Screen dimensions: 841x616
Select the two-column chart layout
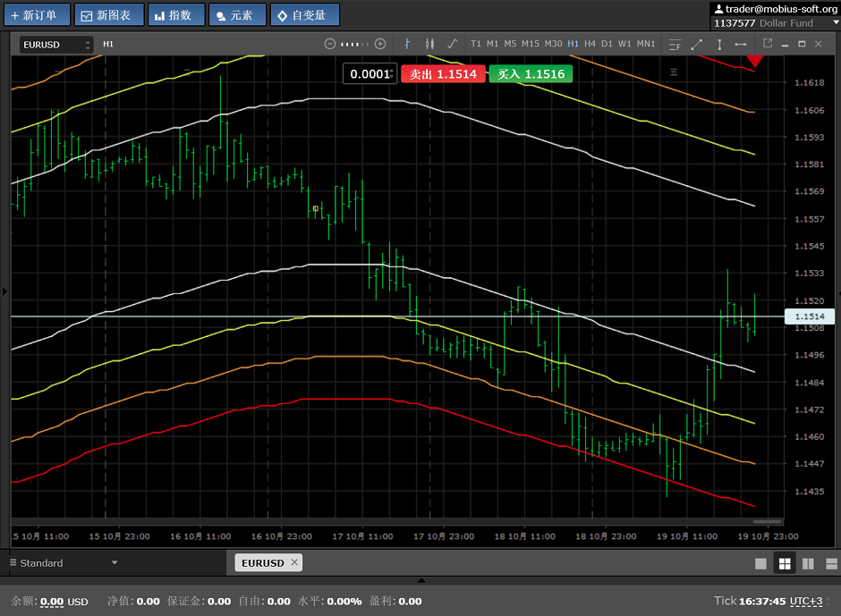808,563
